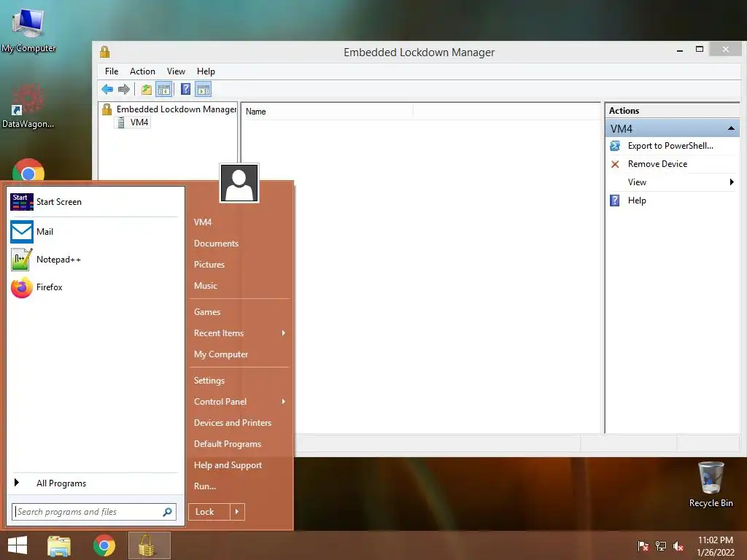This screenshot has width=747, height=560.
Task: Open Help and Support
Action: [x=228, y=465]
